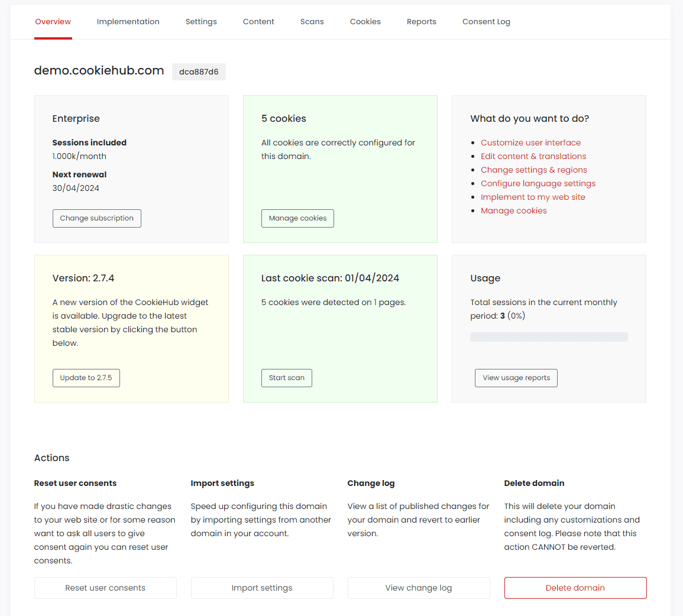
Task: View the Reports tab
Action: [421, 22]
